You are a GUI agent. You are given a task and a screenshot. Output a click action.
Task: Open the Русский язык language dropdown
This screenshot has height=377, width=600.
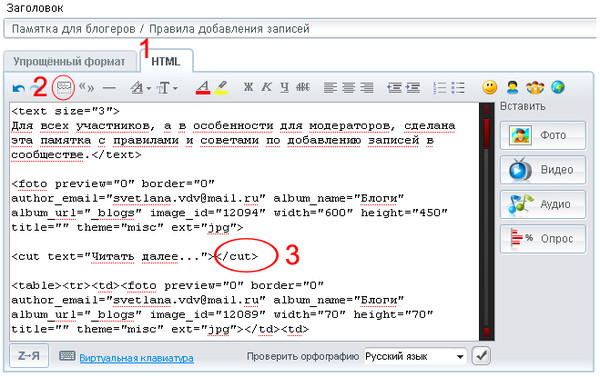[x=415, y=357]
